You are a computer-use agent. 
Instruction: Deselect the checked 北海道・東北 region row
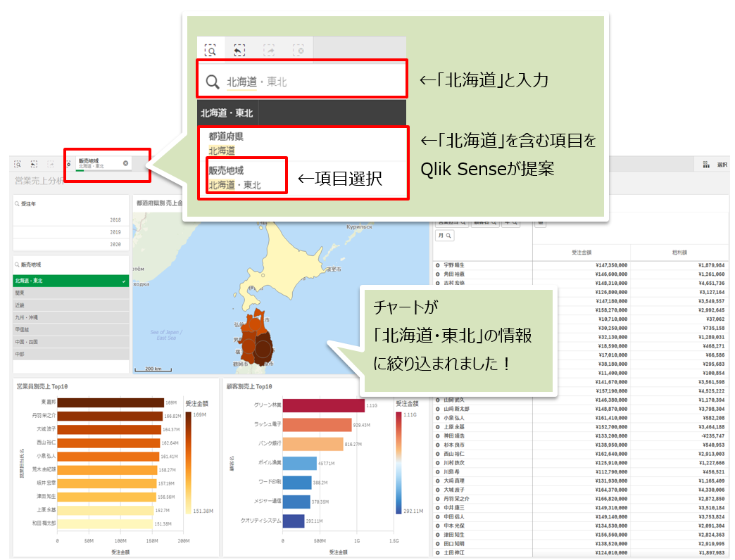pos(70,281)
